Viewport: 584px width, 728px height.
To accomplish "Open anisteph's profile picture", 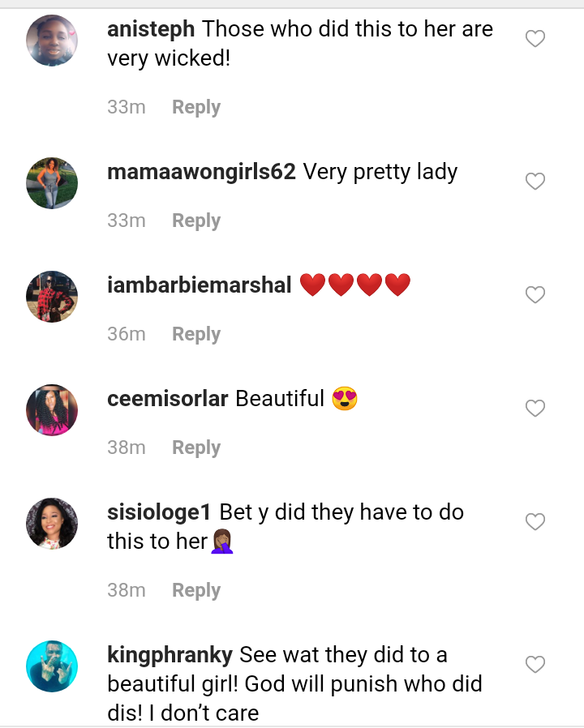I will 52,40.
